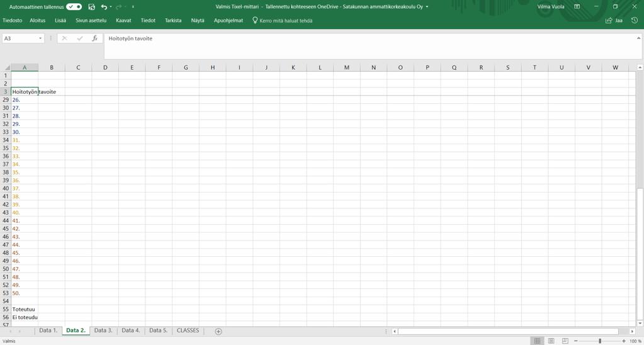Switch to sheet tab Data 5.
644x345 pixels.
tap(158, 331)
